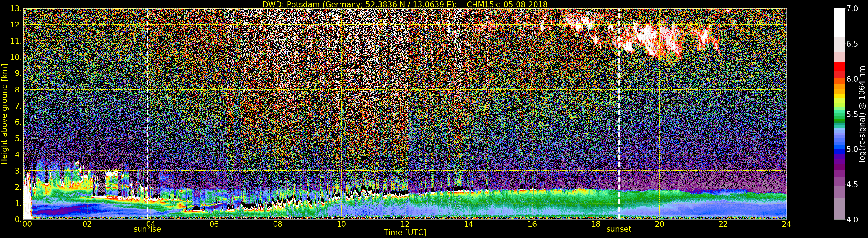Click the time axis tick '14'
Image resolution: width=868 pixels, height=238 pixels.
click(469, 224)
